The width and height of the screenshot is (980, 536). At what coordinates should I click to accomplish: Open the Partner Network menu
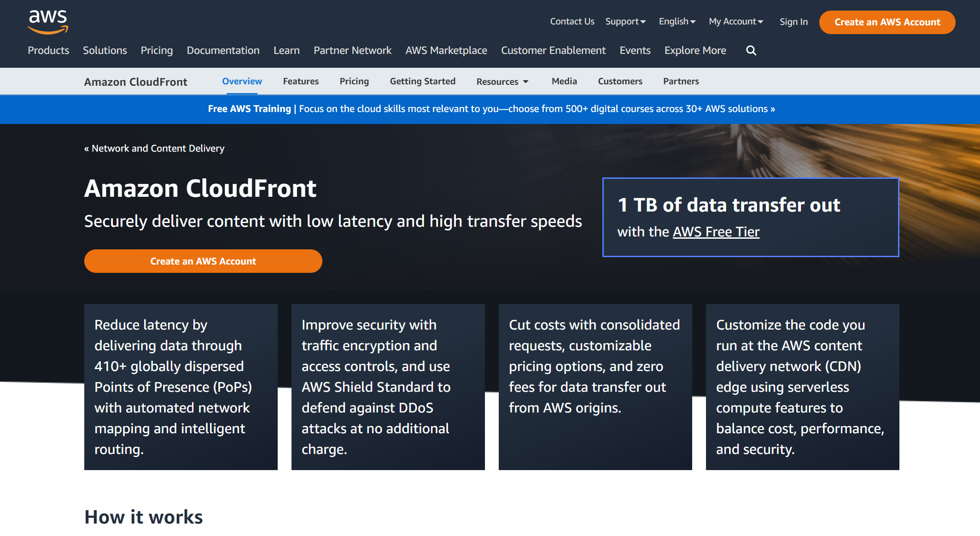(352, 51)
